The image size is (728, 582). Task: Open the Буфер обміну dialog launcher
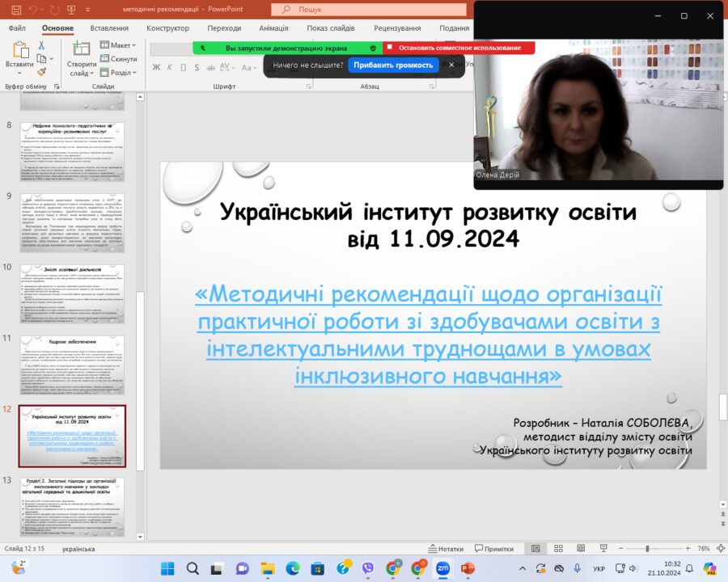click(57, 86)
